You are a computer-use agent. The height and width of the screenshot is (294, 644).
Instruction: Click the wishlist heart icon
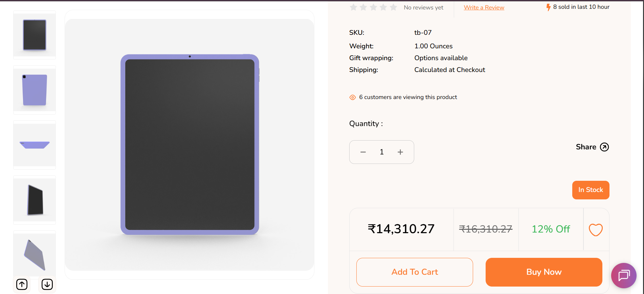pos(596,230)
